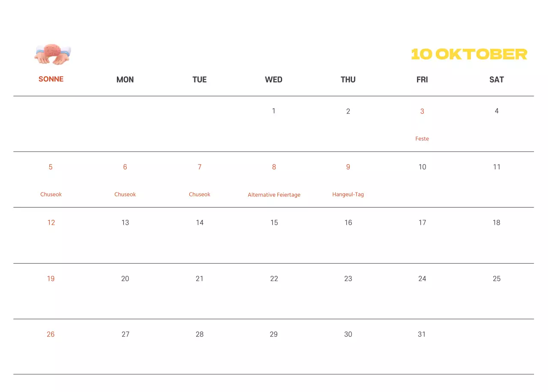Choose date 15 on the calendar
Screen dimensions: 548x392
coord(274,223)
